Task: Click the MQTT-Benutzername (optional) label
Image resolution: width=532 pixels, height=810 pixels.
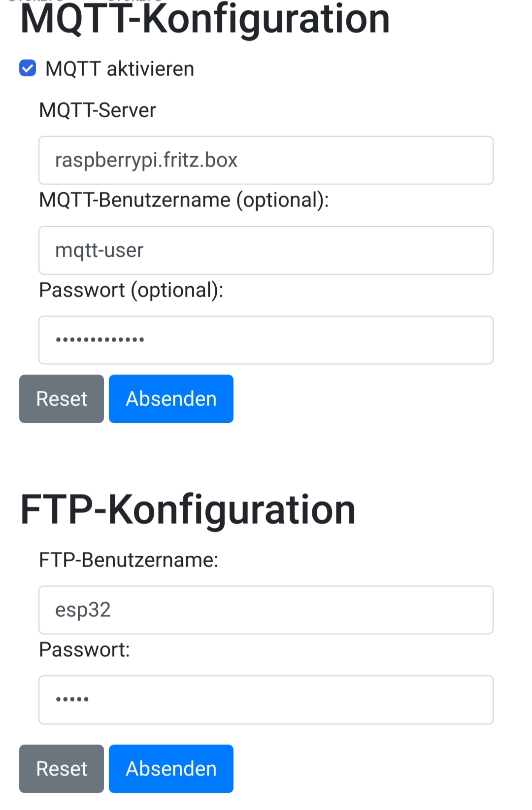Action: coord(184,200)
